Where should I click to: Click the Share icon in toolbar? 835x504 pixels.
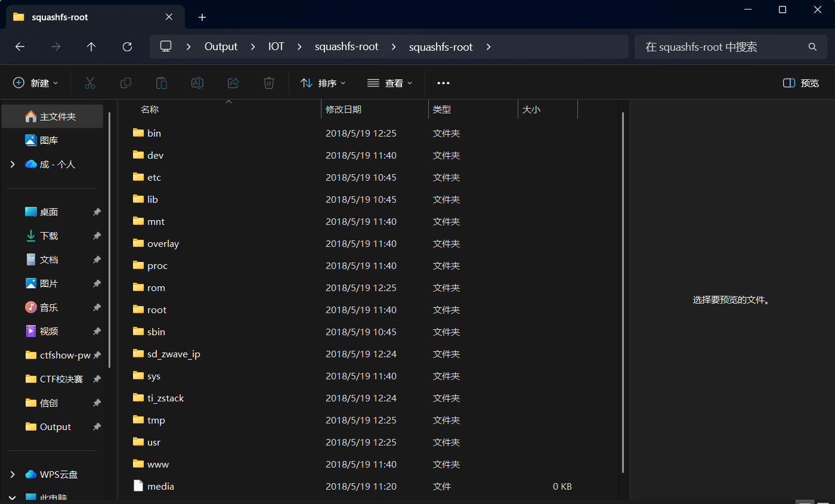[x=233, y=83]
